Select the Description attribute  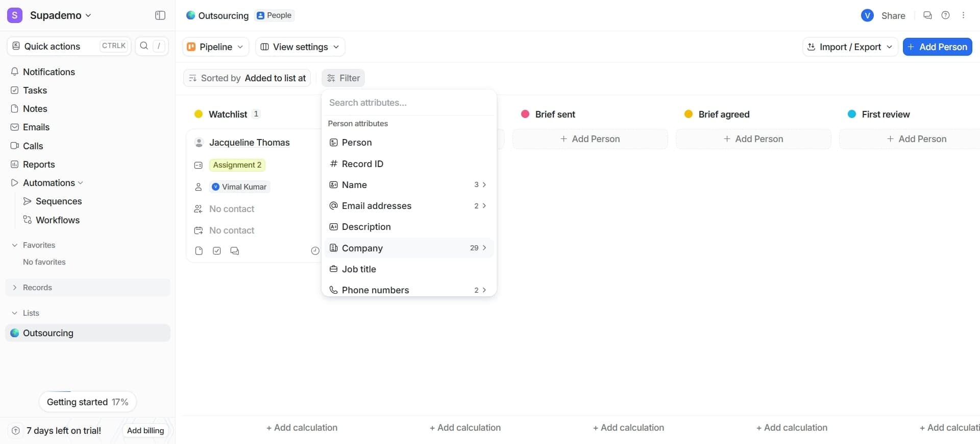(409, 227)
